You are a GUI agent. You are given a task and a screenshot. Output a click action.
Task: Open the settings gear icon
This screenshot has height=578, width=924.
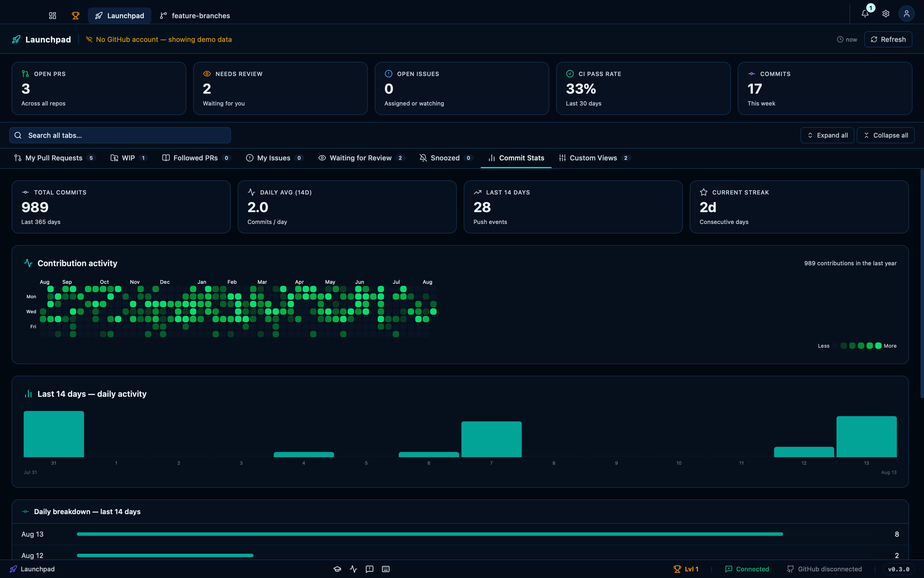(886, 14)
